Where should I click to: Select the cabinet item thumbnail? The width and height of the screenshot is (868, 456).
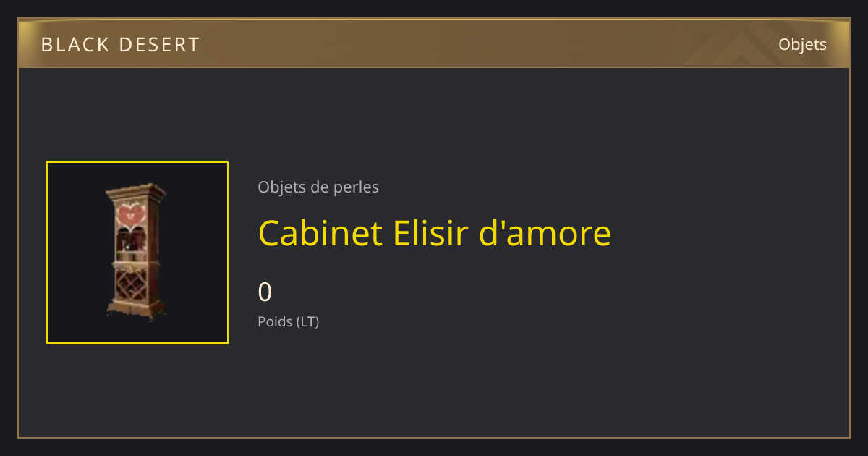tap(137, 253)
